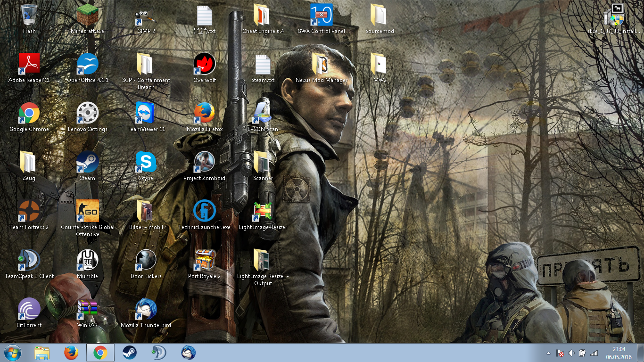Launch Project Zomboid from the desktop
644x362 pixels.
(205, 163)
